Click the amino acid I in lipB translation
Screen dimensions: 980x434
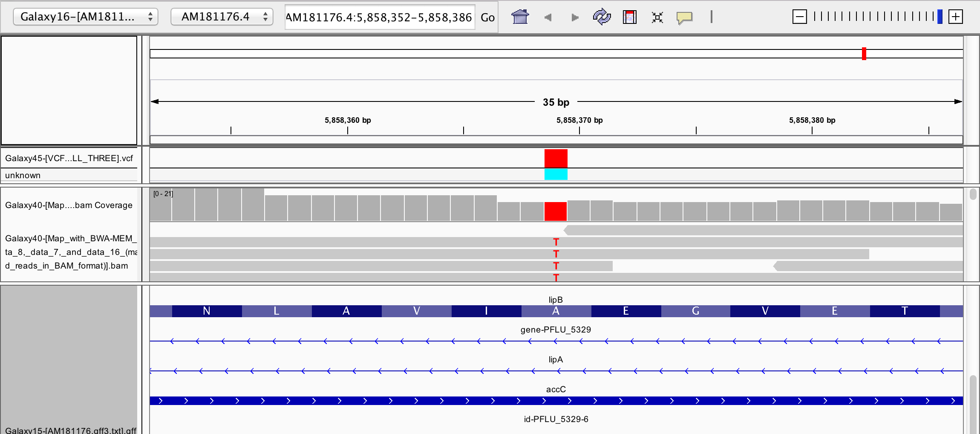[x=486, y=311]
